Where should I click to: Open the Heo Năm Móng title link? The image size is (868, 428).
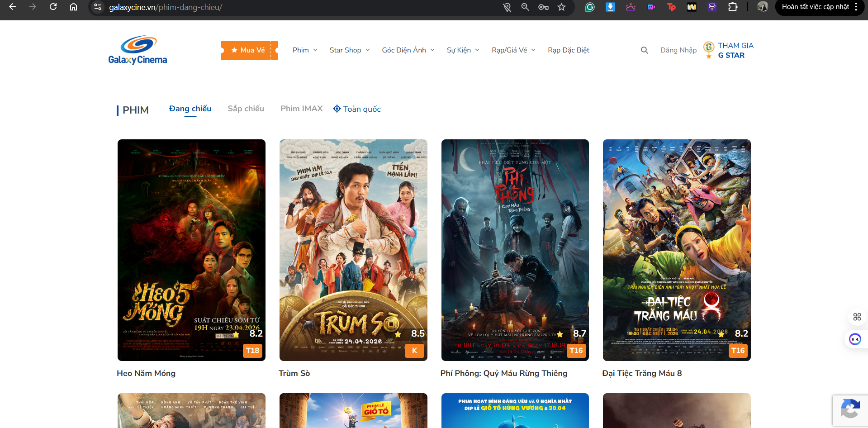pyautogui.click(x=146, y=373)
